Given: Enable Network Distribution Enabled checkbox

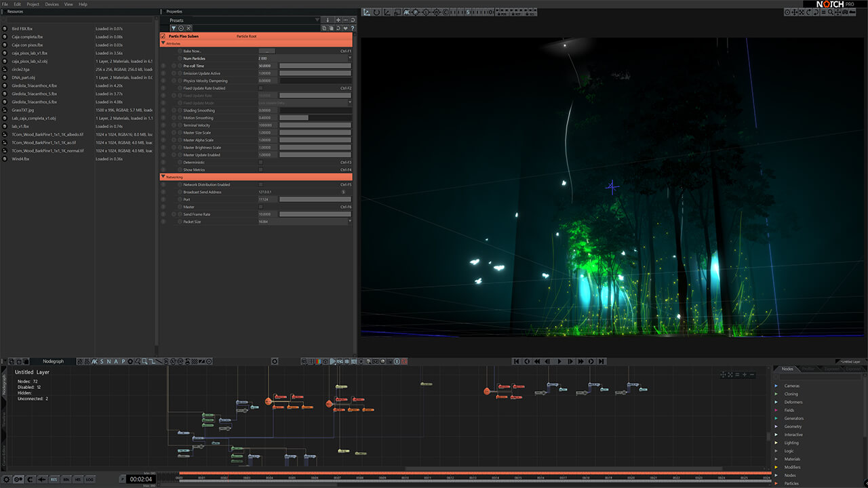Looking at the screenshot, I should point(260,184).
